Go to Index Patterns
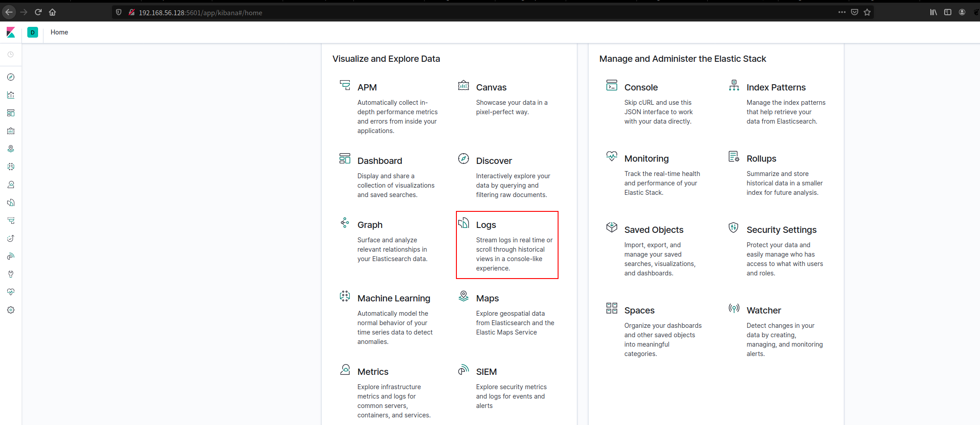980x425 pixels. [776, 87]
